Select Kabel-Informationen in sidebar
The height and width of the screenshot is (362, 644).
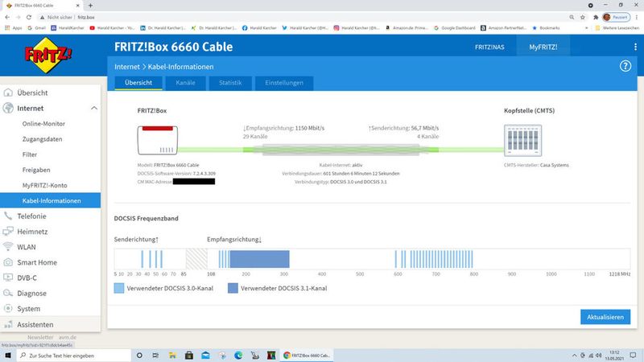(x=50, y=200)
